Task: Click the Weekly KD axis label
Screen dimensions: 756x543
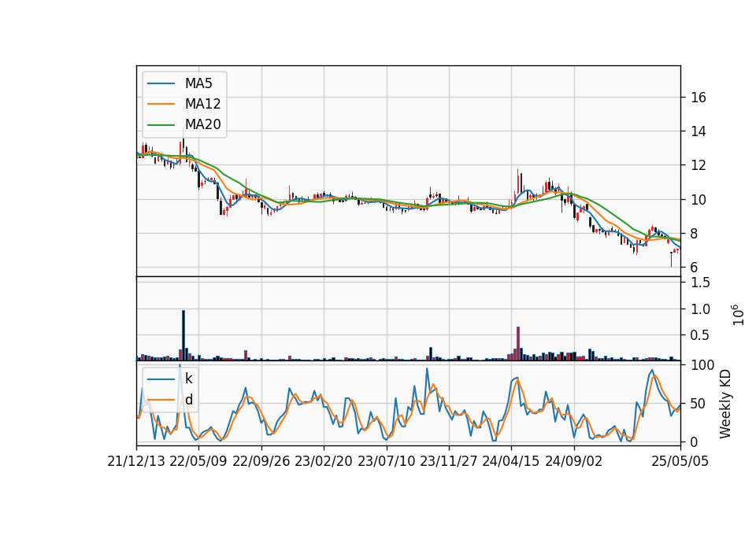Action: coord(725,404)
